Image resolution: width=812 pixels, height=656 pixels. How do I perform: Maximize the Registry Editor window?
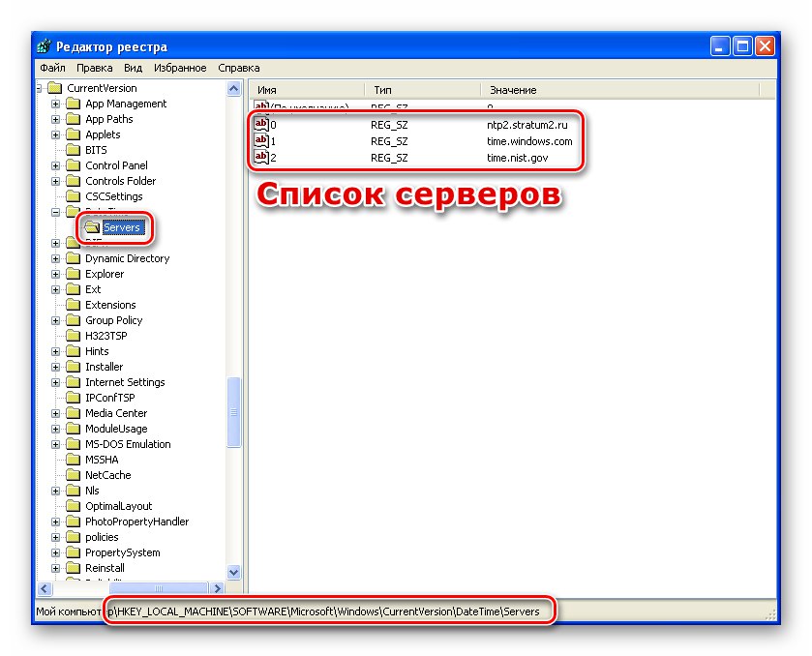tap(742, 46)
